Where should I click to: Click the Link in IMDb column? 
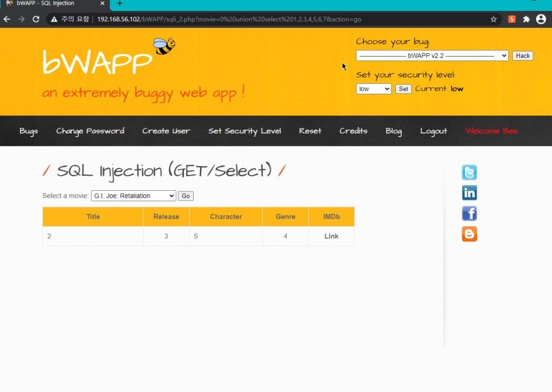coord(331,236)
